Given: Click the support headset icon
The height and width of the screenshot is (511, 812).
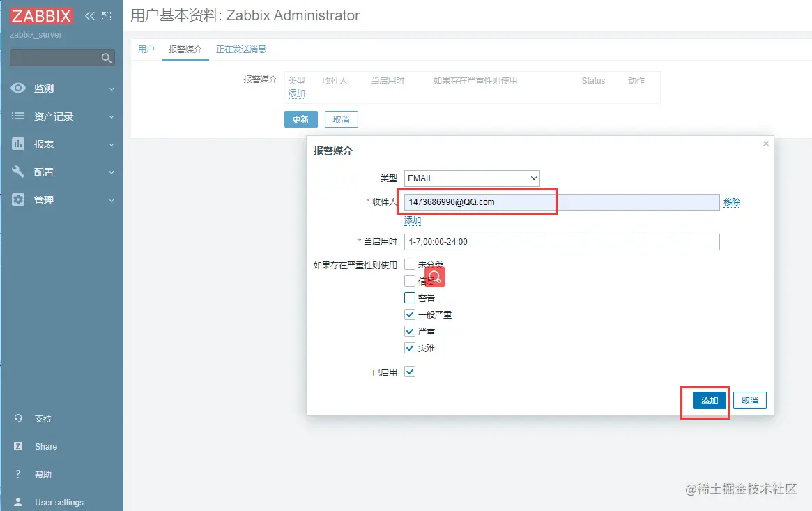Looking at the screenshot, I should (18, 418).
